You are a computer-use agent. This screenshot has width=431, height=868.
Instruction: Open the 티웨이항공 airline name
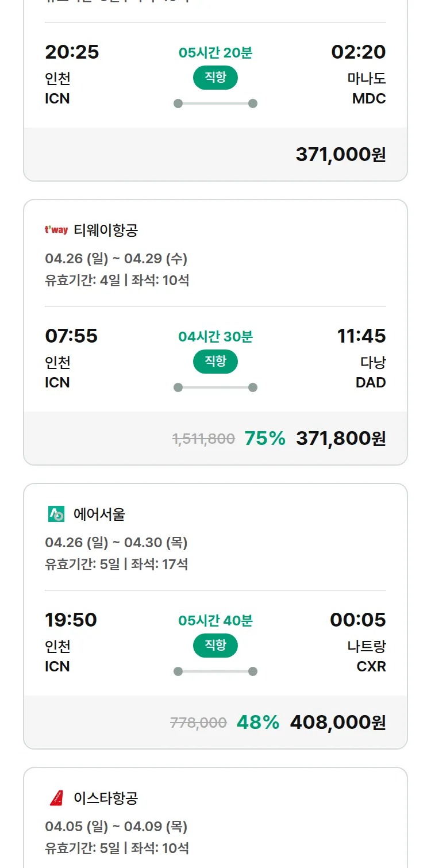coord(106,231)
